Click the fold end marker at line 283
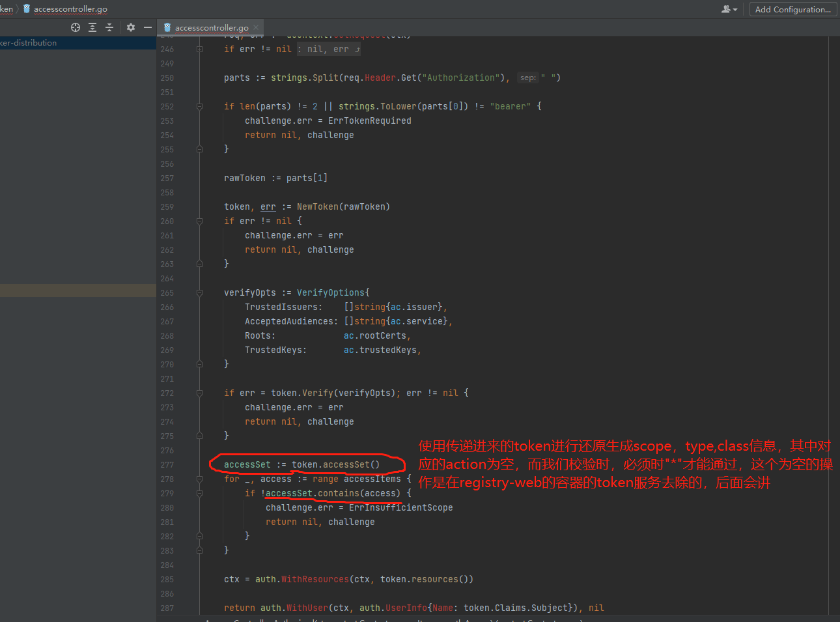Image resolution: width=840 pixels, height=622 pixels. 199,550
